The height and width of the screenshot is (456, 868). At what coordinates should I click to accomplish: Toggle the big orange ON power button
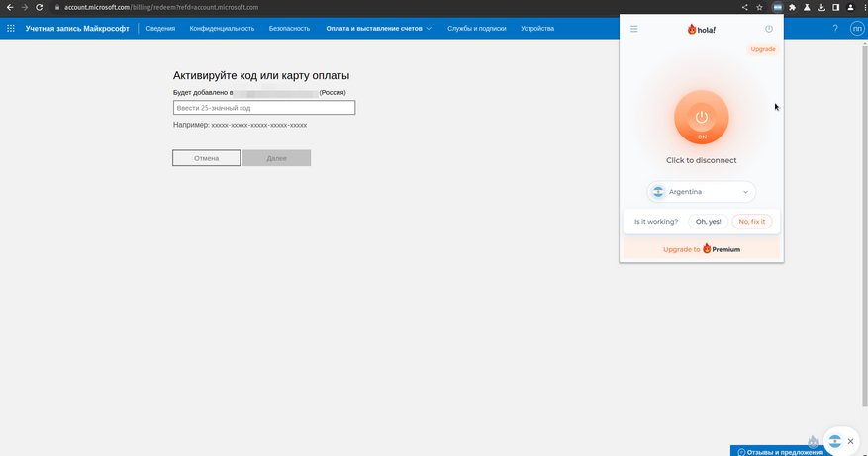coord(702,118)
